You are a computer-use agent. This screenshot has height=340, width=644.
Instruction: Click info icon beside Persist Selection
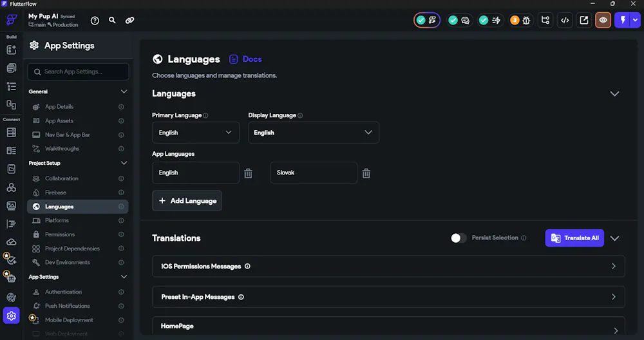[x=524, y=238]
